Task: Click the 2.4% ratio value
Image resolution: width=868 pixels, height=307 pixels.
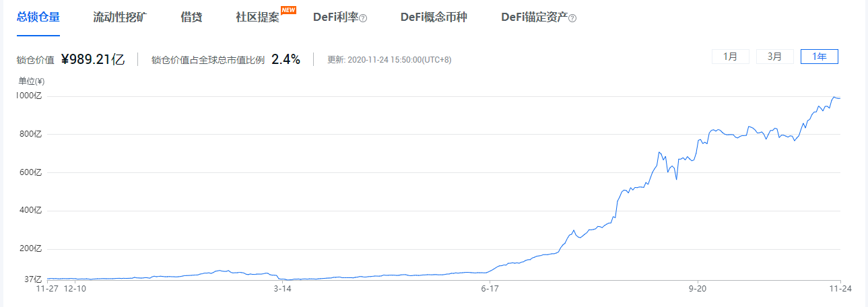Action: coord(286,59)
